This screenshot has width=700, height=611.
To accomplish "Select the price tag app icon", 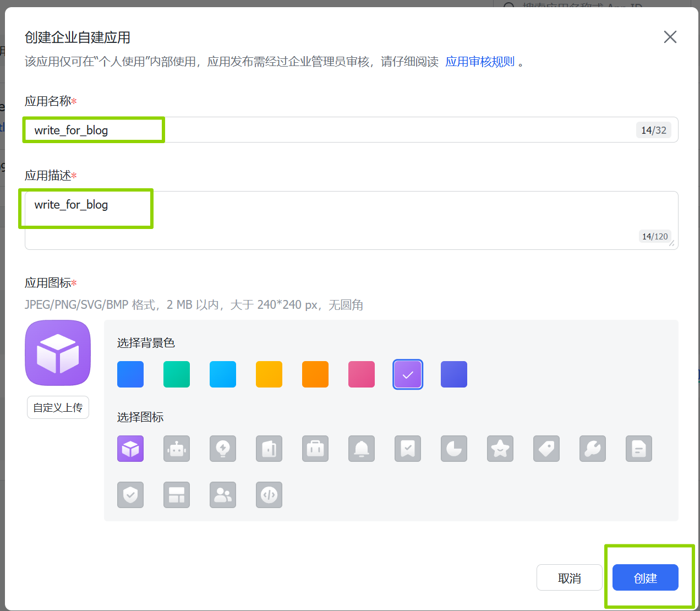I will [x=546, y=449].
